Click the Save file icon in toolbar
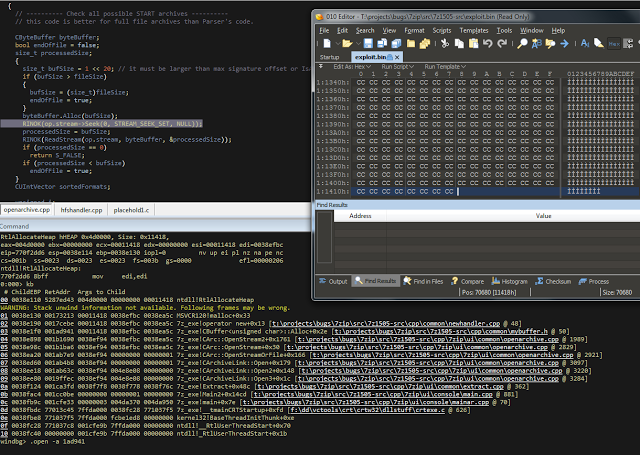 [x=367, y=43]
